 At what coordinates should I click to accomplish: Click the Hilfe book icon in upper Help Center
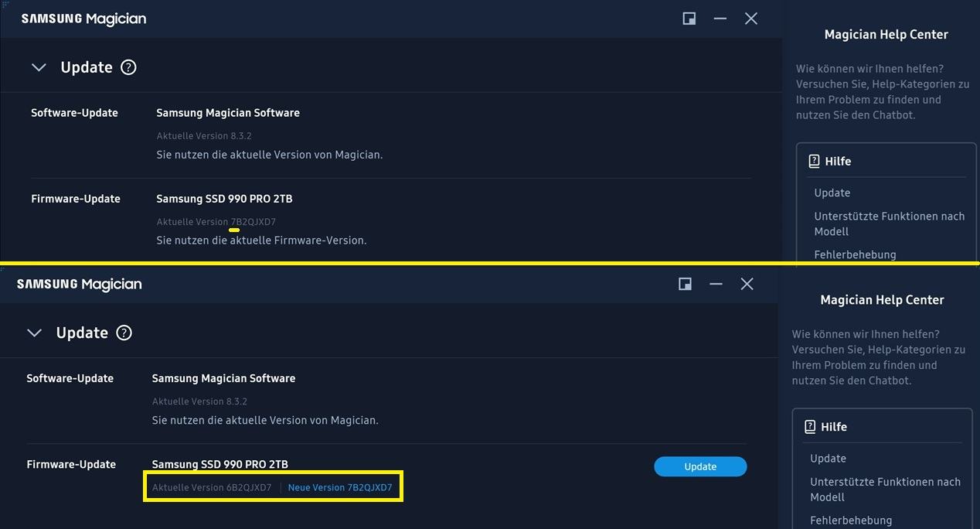[814, 161]
